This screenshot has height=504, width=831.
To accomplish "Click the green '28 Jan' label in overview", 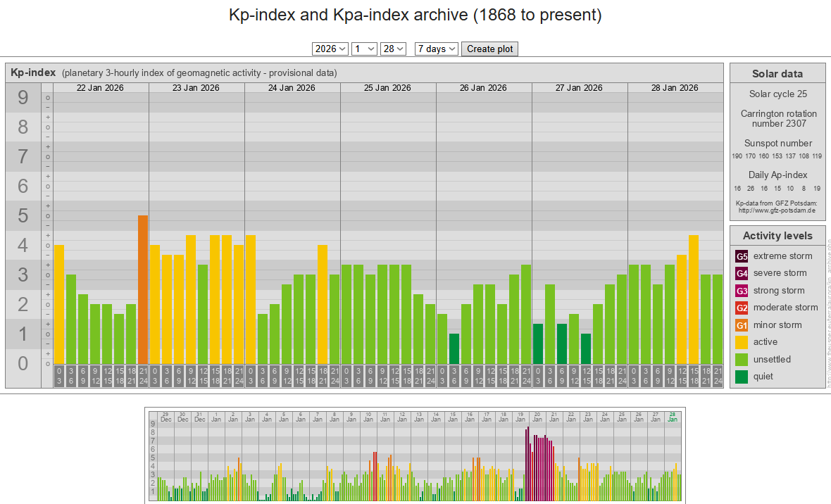I will pos(673,417).
